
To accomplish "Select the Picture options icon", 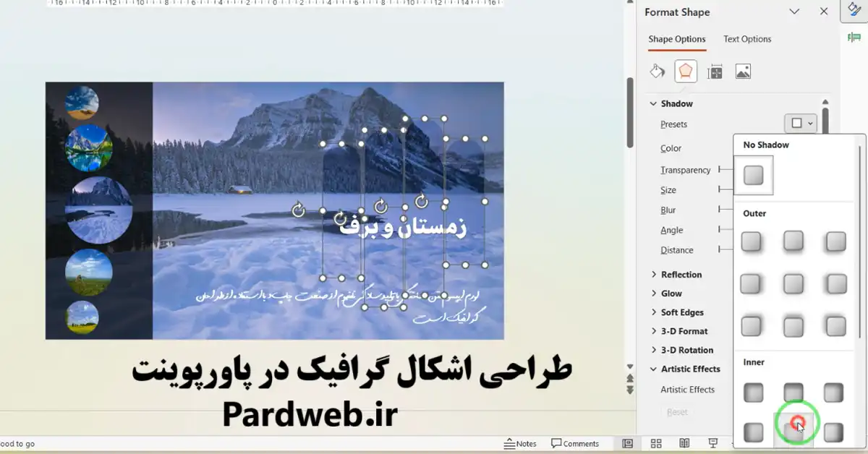I will 743,70.
